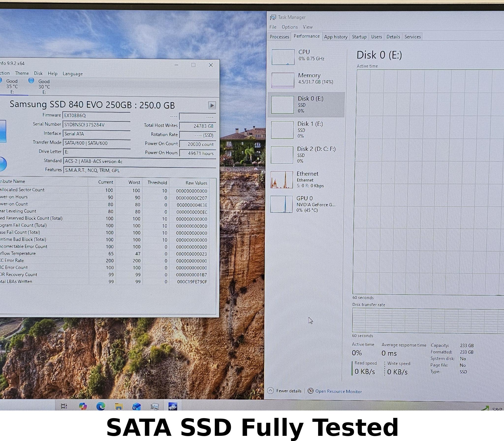Viewport: 504px width, 441px height.
Task: Select the Airflow Temperature row
Action: (105, 253)
